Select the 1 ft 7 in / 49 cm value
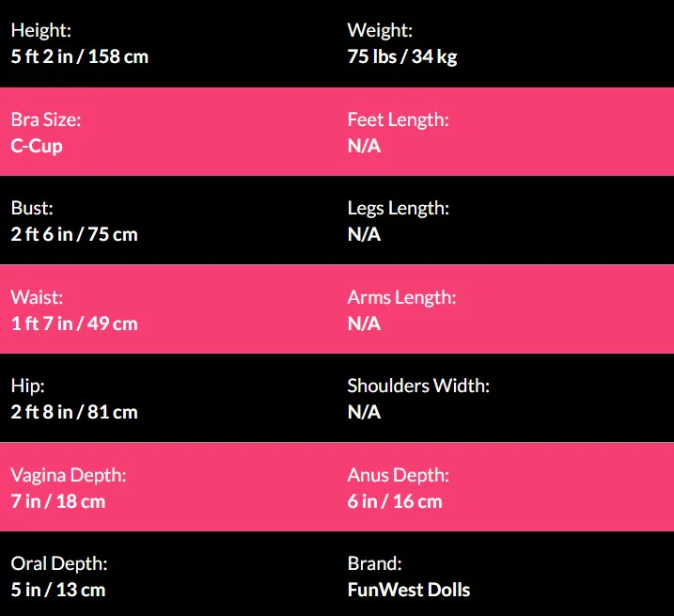 point(74,324)
